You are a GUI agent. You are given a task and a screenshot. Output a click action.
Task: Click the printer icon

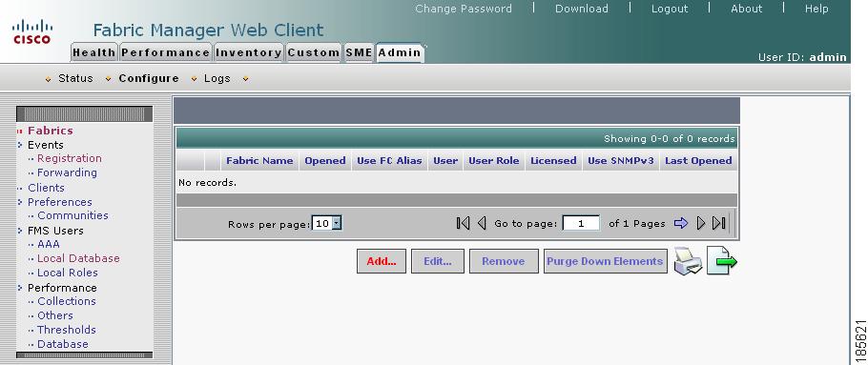[688, 261]
